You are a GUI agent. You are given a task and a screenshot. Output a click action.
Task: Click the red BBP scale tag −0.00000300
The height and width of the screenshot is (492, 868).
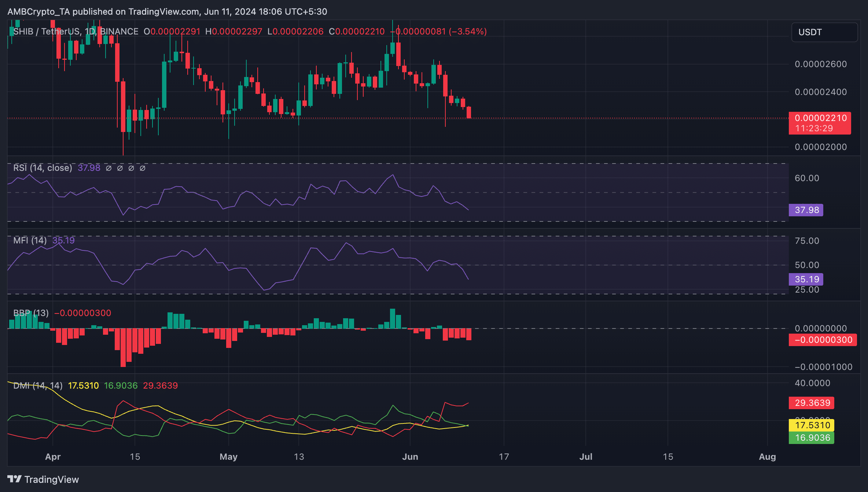click(823, 340)
